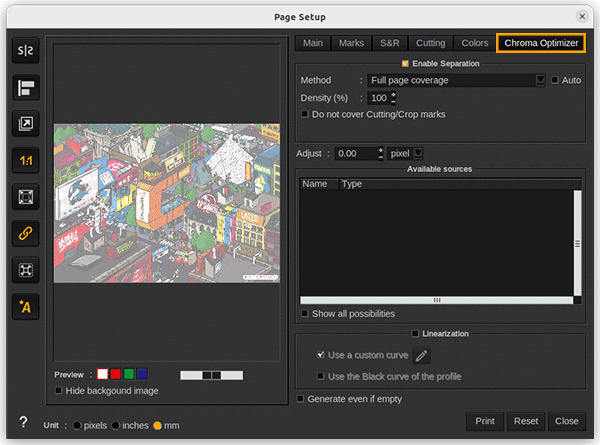Click the Print button
This screenshot has width=600, height=445.
click(x=485, y=421)
